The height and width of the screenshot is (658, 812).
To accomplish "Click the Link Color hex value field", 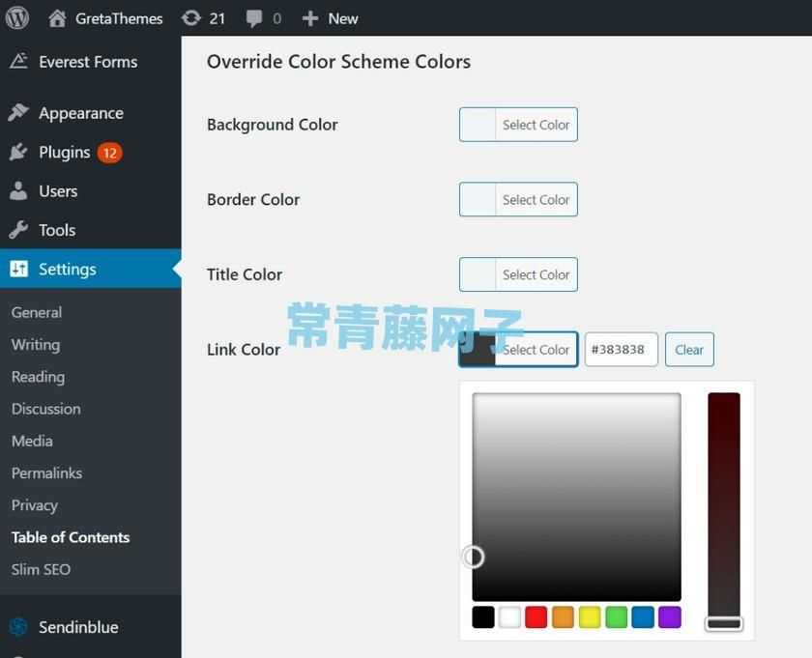I will coord(621,350).
